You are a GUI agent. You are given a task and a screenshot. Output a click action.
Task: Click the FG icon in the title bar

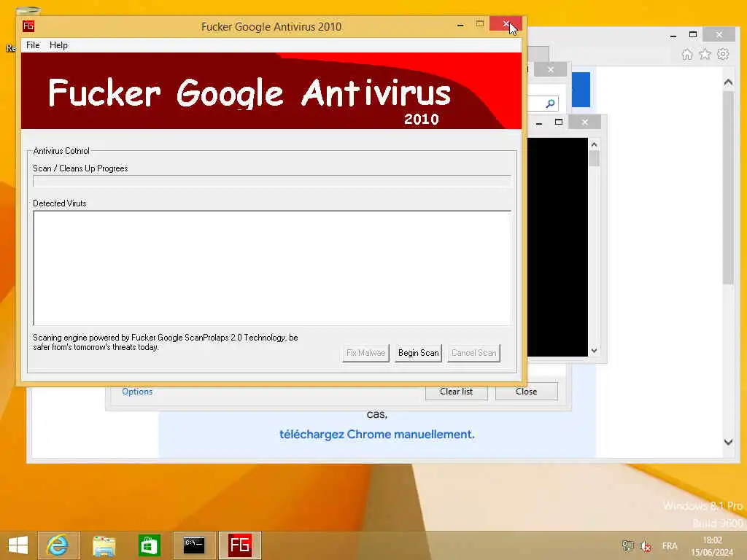click(x=28, y=26)
